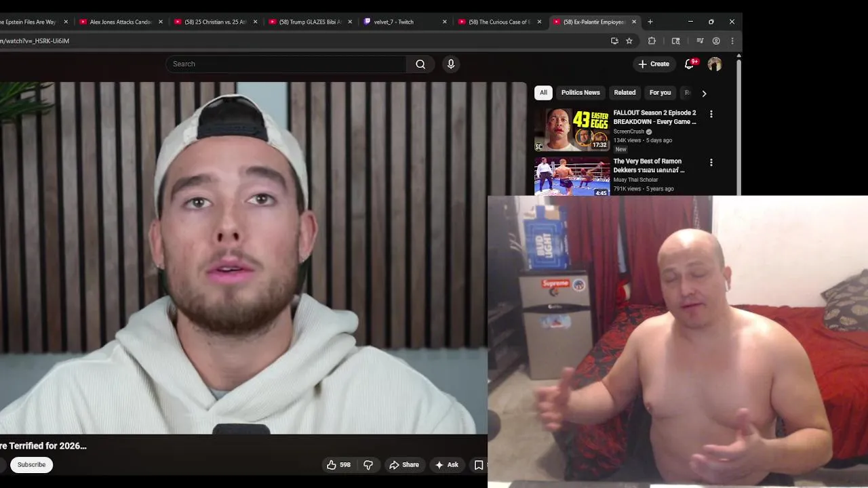Open options for FALLOUT Season 2 video
This screenshot has width=868, height=488.
coord(711,114)
